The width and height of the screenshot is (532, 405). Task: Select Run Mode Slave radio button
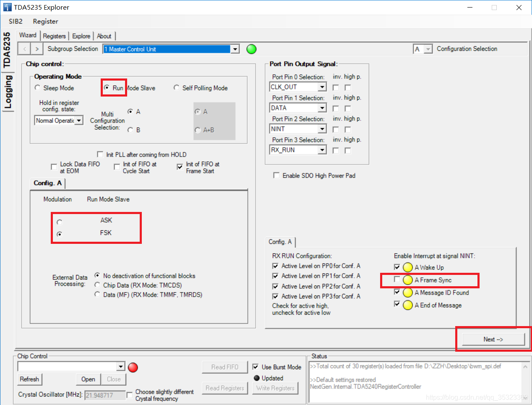pyautogui.click(x=107, y=88)
